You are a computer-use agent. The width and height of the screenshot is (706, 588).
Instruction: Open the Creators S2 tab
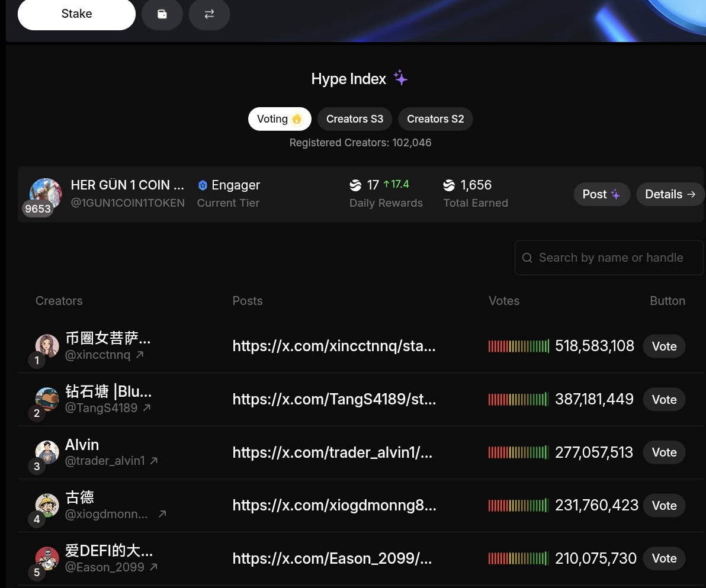click(435, 118)
